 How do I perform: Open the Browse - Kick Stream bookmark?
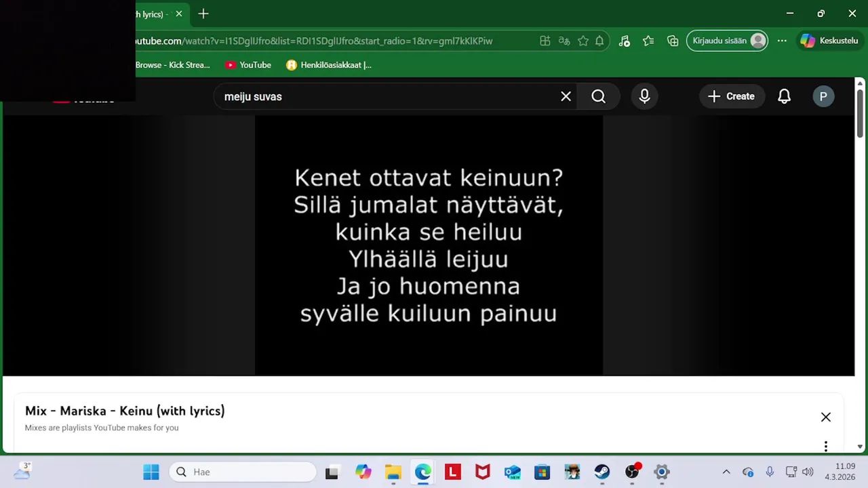pyautogui.click(x=172, y=65)
